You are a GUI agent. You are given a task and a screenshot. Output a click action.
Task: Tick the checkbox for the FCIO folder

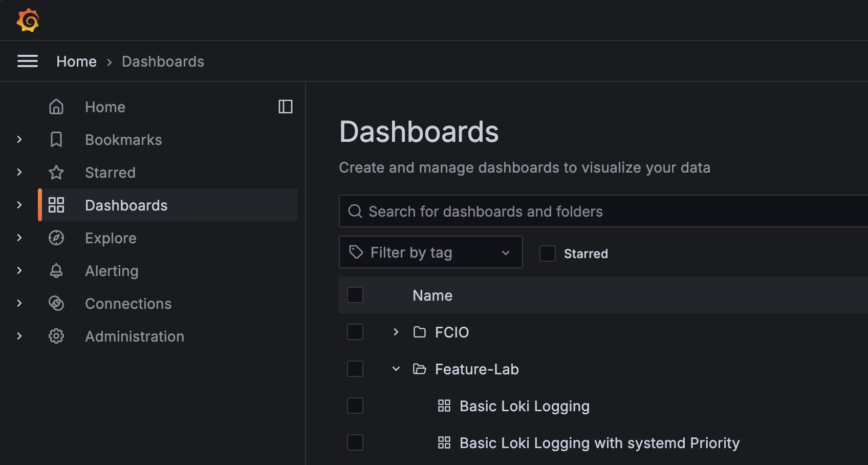pyautogui.click(x=355, y=332)
